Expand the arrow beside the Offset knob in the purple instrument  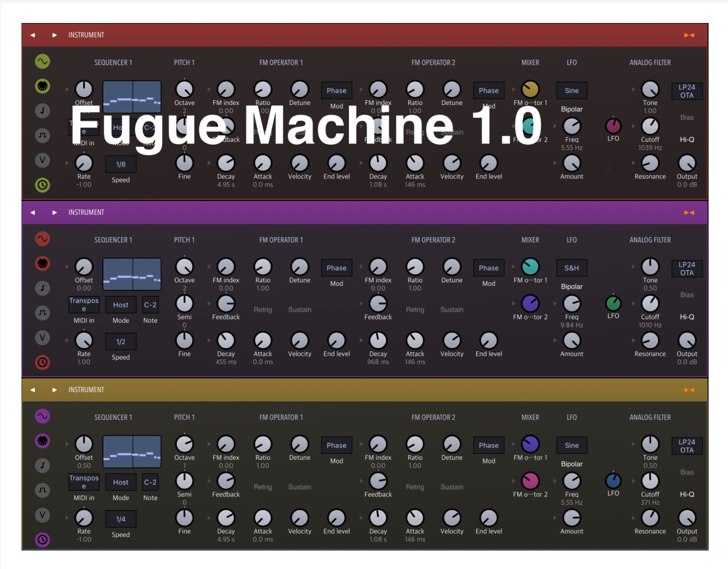point(67,266)
